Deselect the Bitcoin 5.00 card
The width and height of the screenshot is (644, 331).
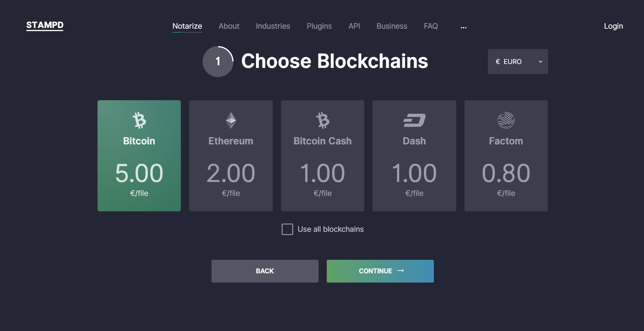point(139,156)
